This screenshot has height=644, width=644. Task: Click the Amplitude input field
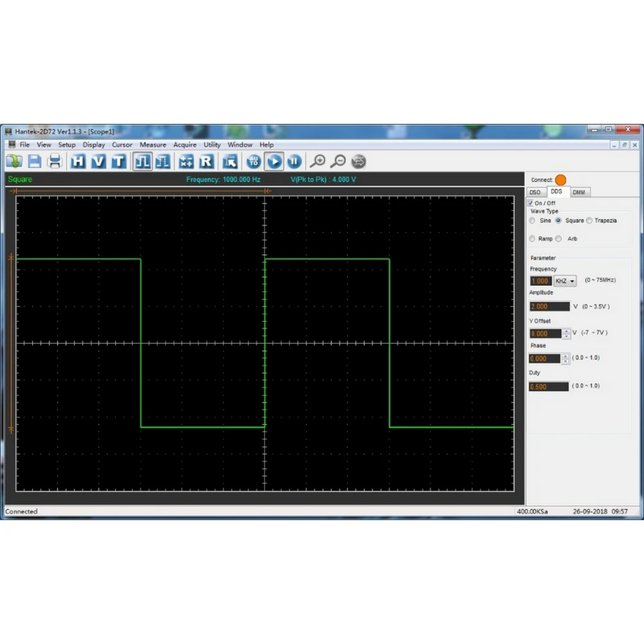coord(549,307)
